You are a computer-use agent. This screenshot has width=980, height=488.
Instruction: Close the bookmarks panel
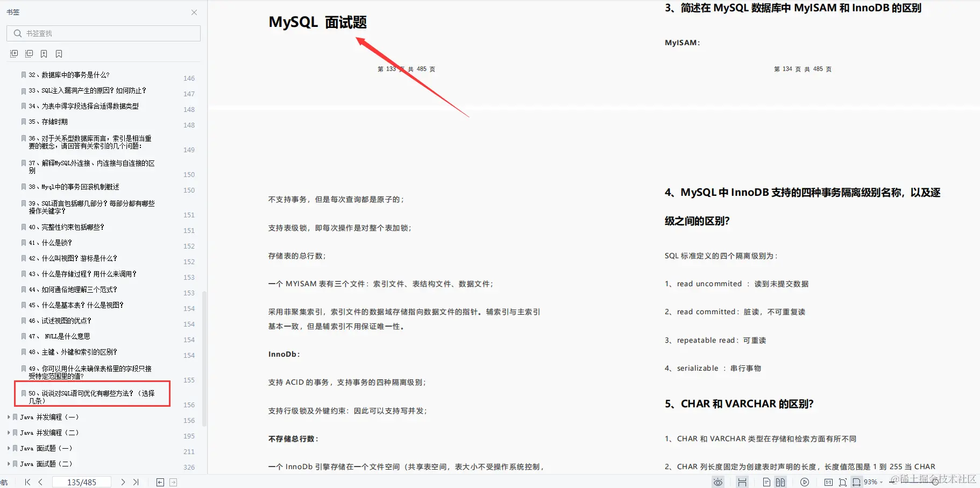[194, 12]
